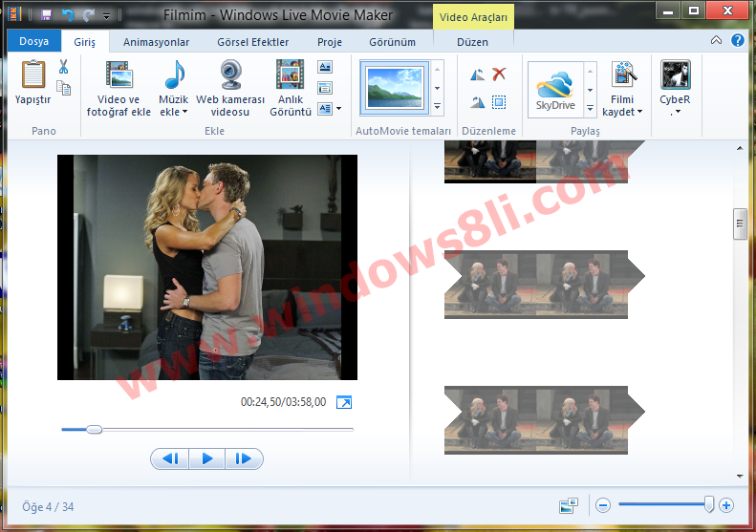
Task: Switch to the Animasyonlar tab
Action: pyautogui.click(x=156, y=42)
